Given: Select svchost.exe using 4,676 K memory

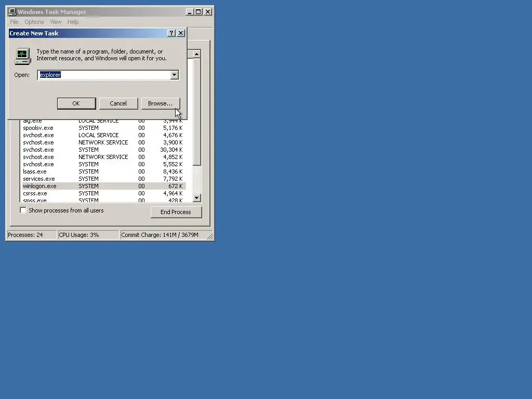Looking at the screenshot, I should coord(103,135).
